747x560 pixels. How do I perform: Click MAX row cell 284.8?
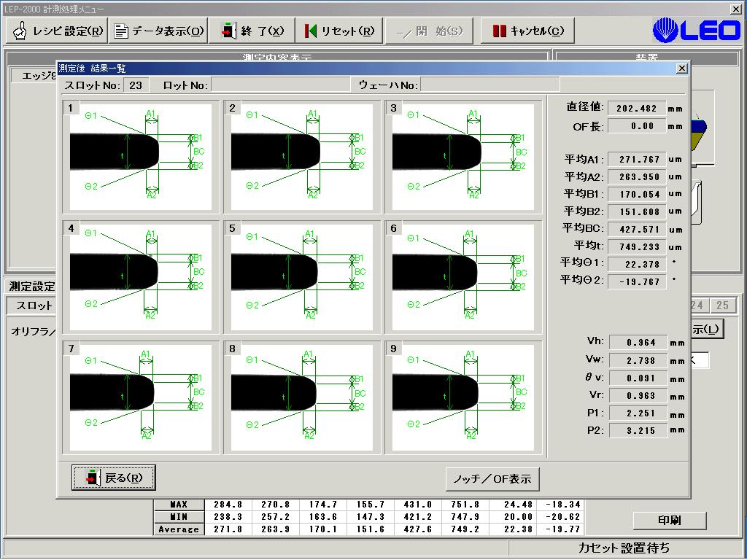coord(228,505)
